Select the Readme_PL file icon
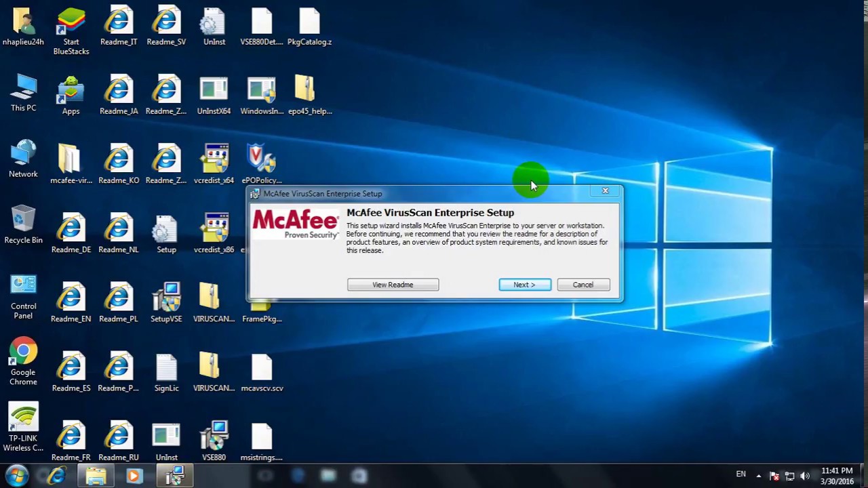Screen dimensions: 868x488 pos(119,298)
